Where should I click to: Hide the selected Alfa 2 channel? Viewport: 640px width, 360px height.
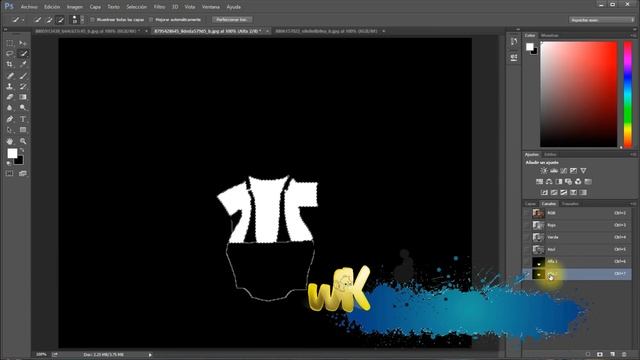pos(527,274)
